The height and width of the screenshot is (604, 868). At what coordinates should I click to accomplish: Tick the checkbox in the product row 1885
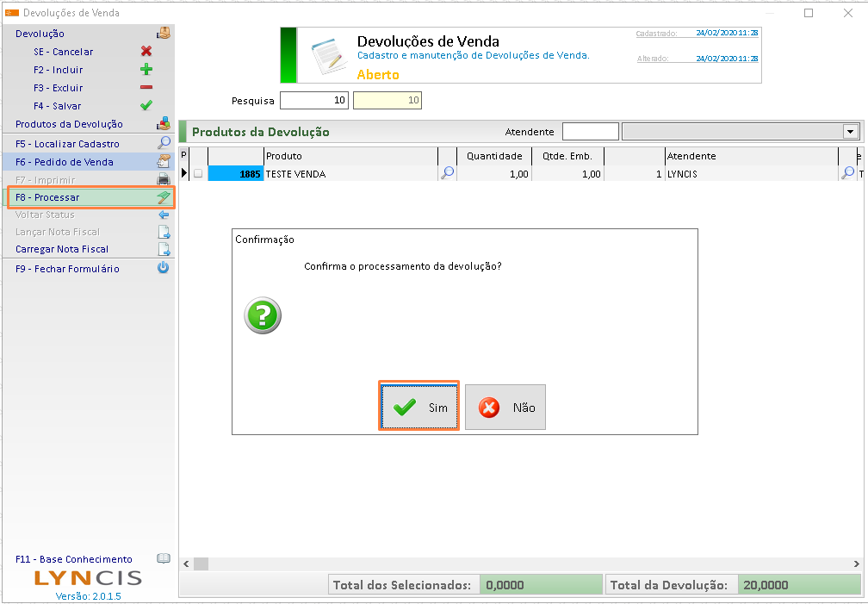[x=198, y=173]
